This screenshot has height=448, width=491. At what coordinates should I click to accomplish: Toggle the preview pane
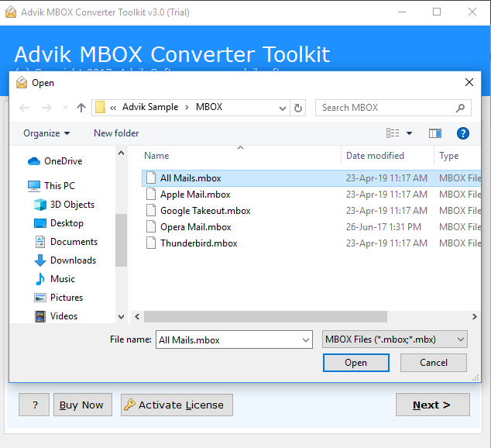(435, 133)
